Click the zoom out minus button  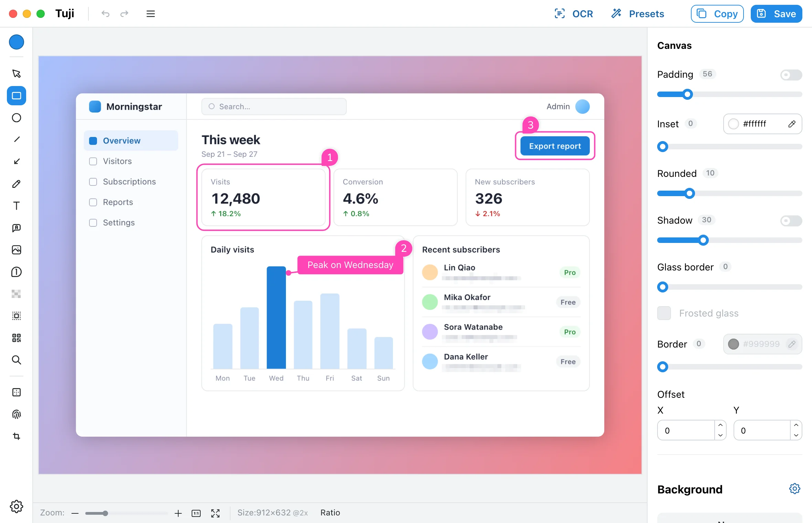[75, 513]
